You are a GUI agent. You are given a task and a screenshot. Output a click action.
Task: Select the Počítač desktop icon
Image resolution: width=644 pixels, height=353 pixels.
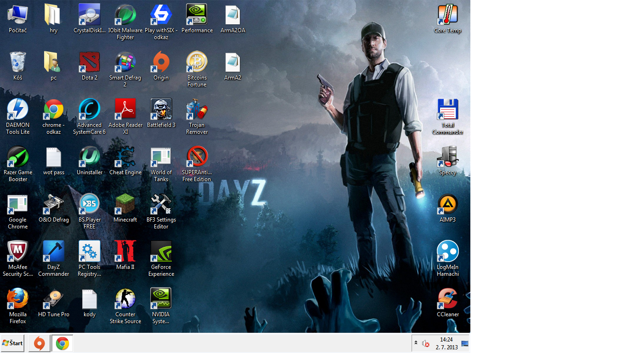[17, 19]
